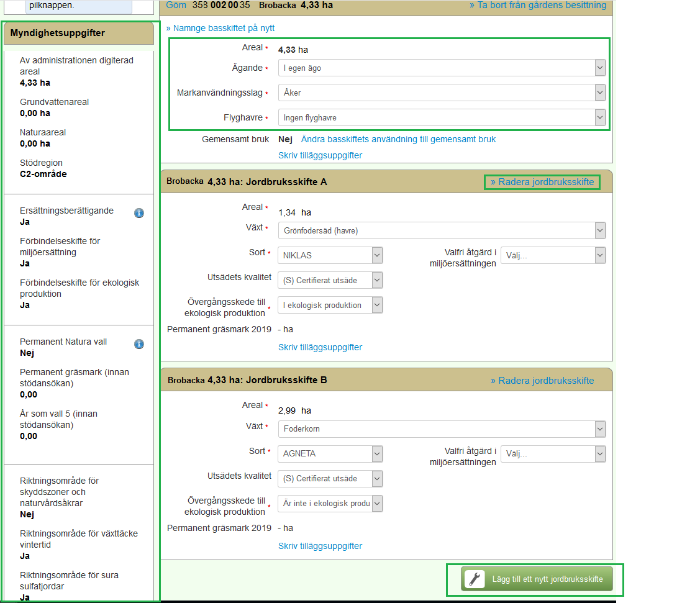This screenshot has width=700, height=603.
Task: Click the Jordbruksskifte A areal value 1,34 ha
Action: [x=294, y=212]
